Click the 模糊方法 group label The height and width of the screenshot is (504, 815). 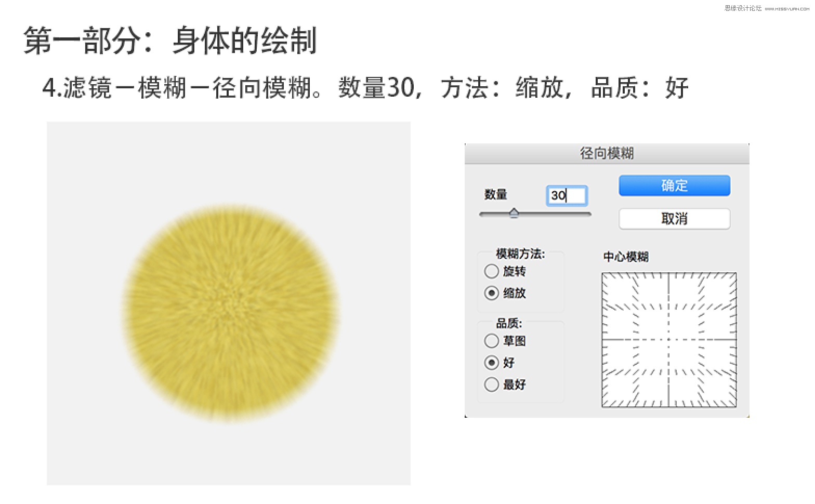click(520, 254)
